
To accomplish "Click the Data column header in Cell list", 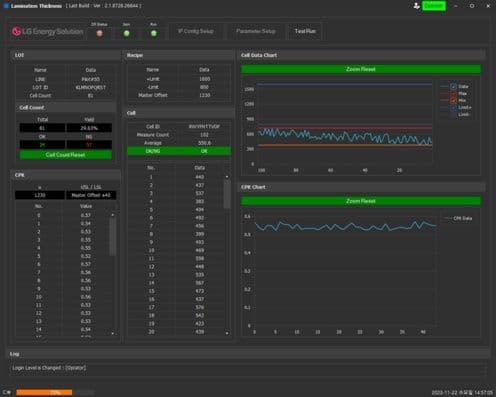I will pos(200,168).
